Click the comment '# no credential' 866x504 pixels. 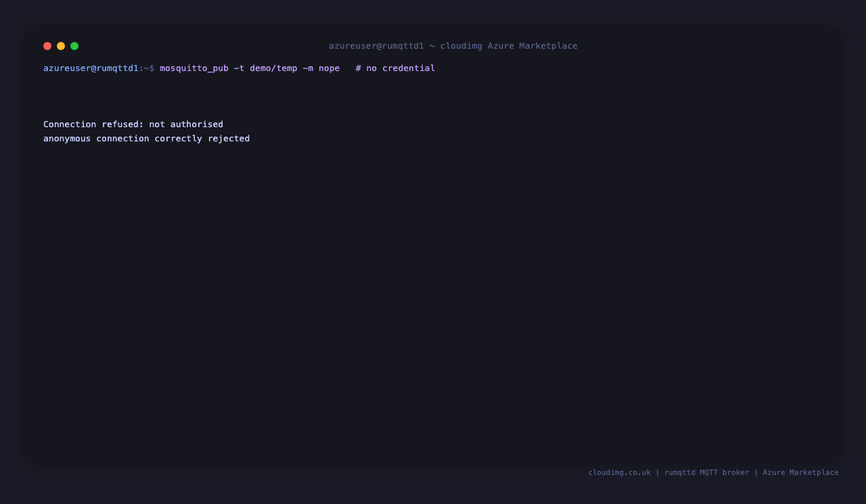[396, 68]
